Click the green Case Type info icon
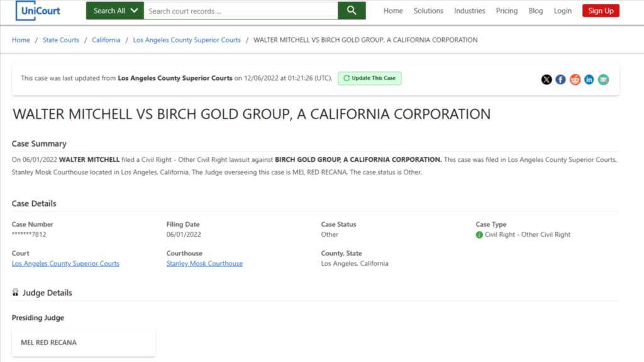This screenshot has width=644, height=362. tap(479, 235)
